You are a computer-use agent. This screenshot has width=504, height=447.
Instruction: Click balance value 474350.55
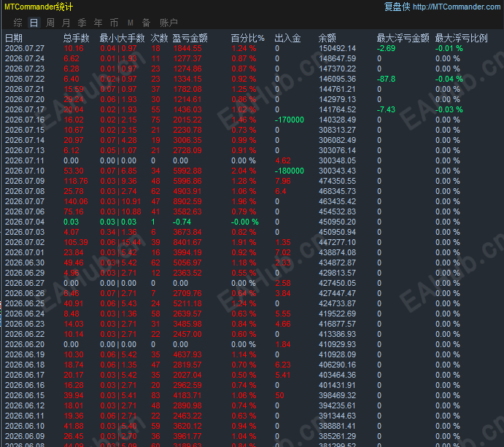337,182
